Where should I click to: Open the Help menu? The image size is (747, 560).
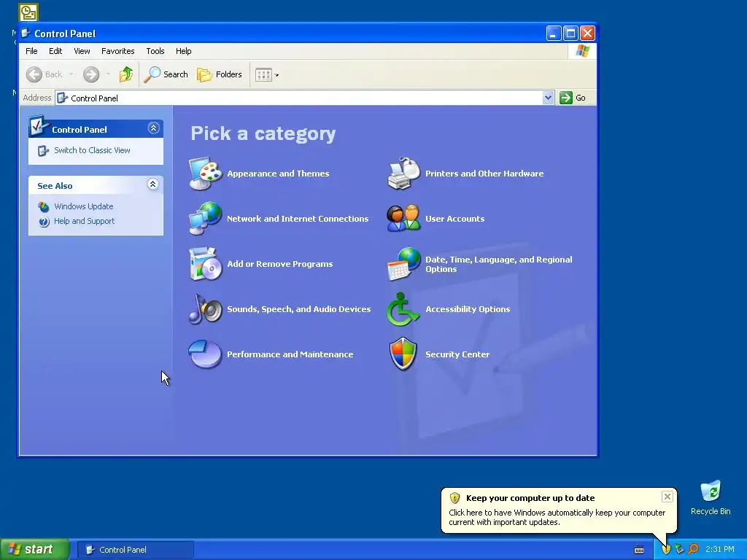click(x=183, y=51)
